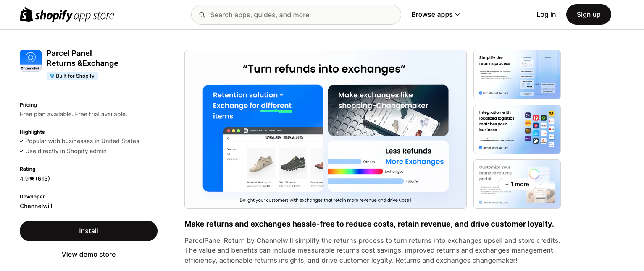Open the main Turn refunds into exchanges image
The image size is (644, 271).
(x=326, y=129)
